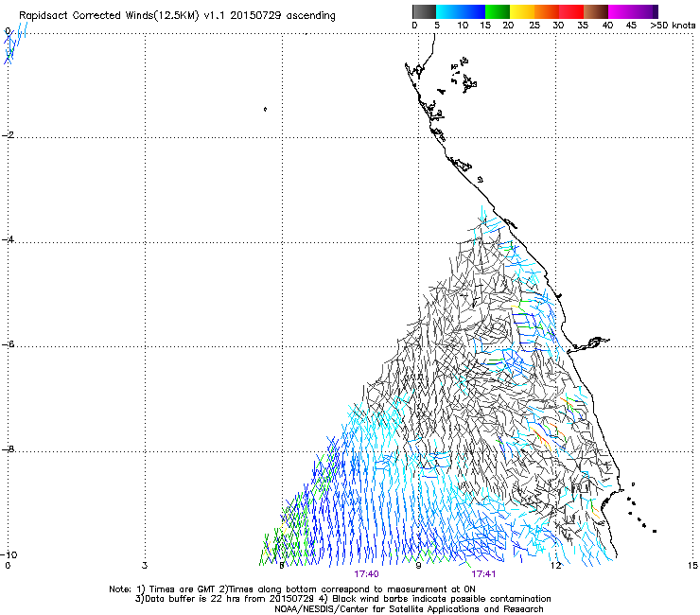Viewport: 700px width, 615px height.
Task: Select the brown 35-40 knots color band
Action: tap(596, 11)
